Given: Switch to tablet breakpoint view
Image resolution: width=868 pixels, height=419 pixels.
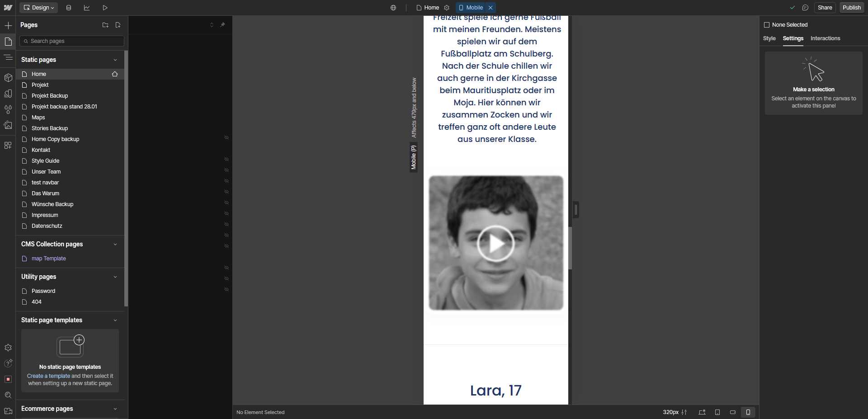Looking at the screenshot, I should pos(717,412).
